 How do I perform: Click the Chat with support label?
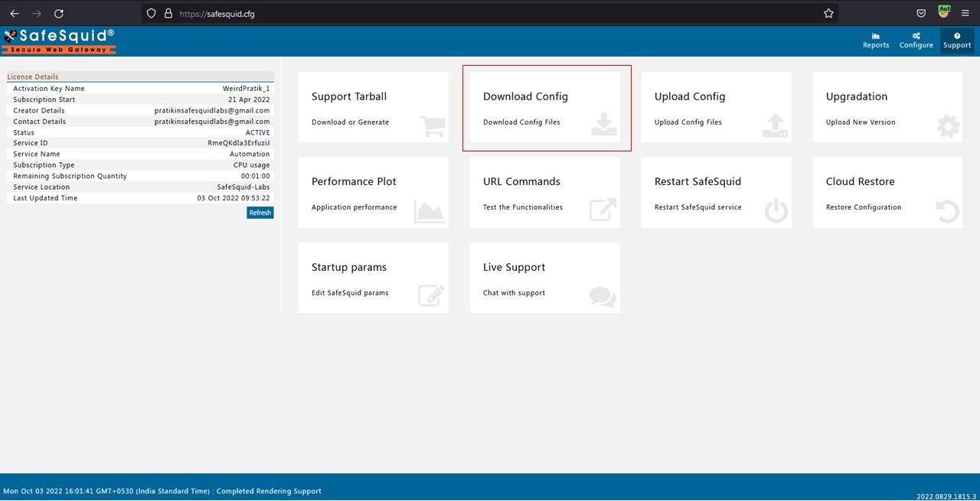[x=514, y=293]
